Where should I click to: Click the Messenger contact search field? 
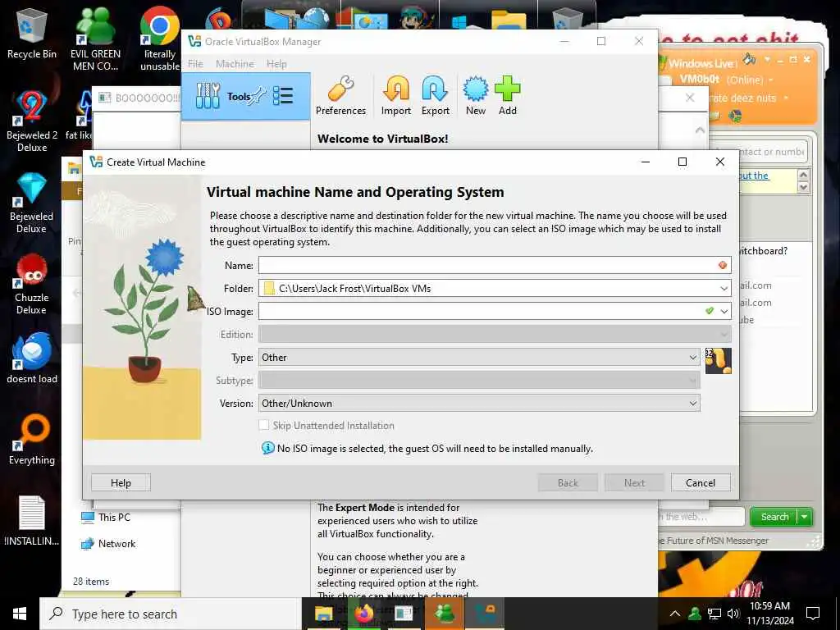[773, 152]
